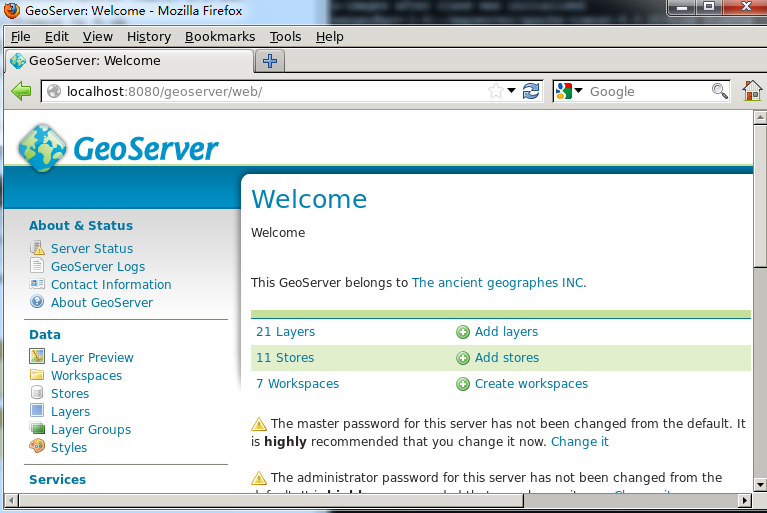
Task: Click the GeoServer Logs document icon
Action: click(37, 266)
